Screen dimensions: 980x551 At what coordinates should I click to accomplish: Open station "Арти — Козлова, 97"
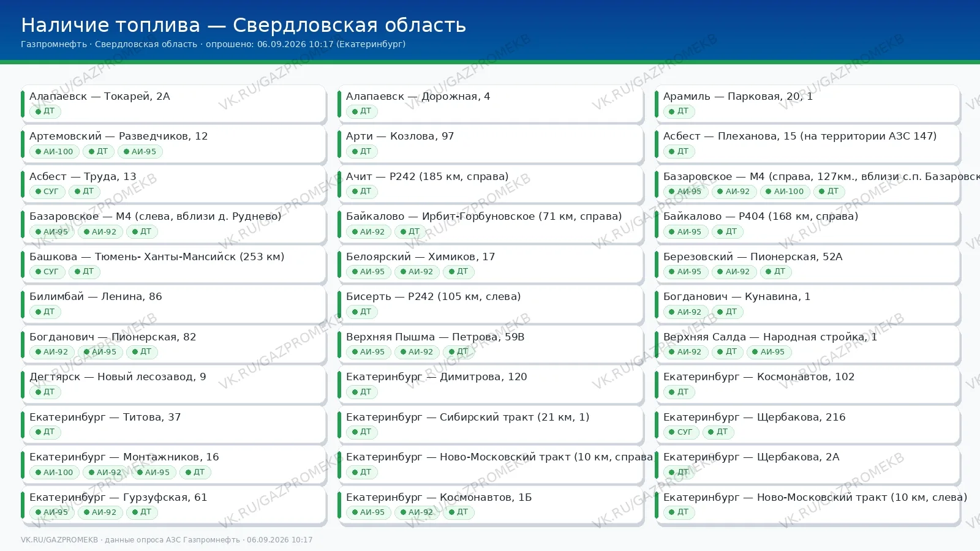pos(490,144)
